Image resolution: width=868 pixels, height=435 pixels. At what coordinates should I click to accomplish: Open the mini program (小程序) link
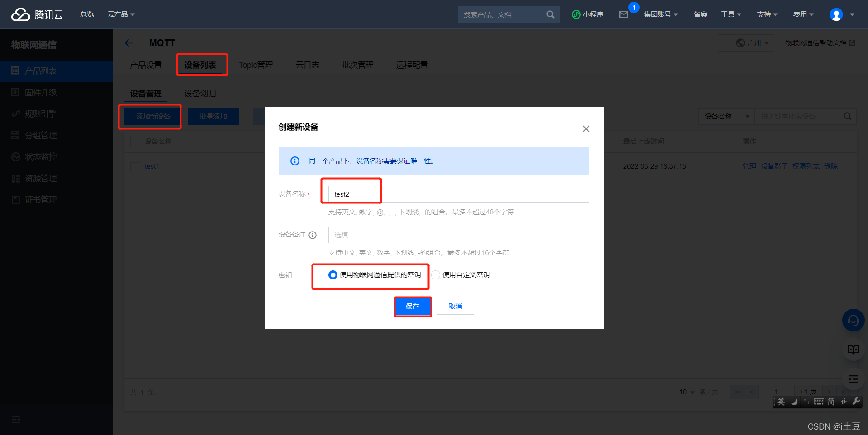pyautogui.click(x=588, y=14)
